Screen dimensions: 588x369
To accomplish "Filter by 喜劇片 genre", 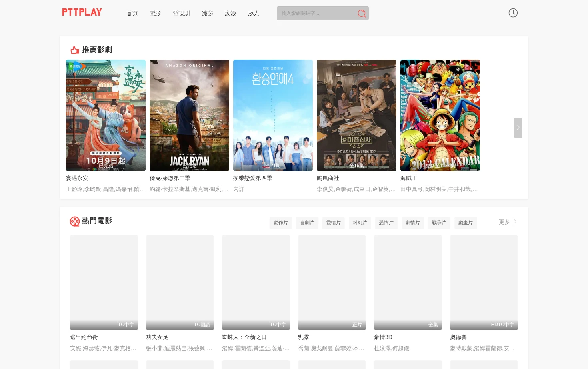I will (x=307, y=223).
